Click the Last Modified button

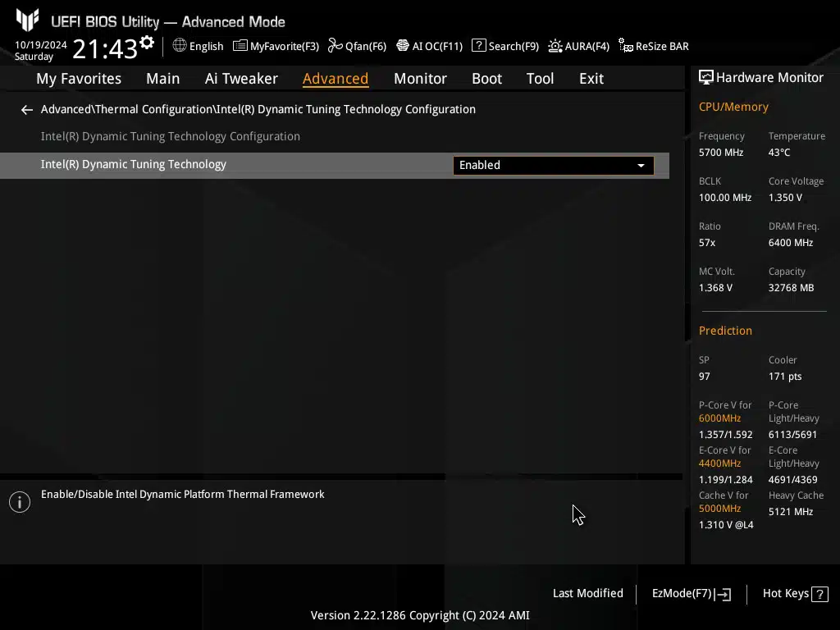(587, 594)
